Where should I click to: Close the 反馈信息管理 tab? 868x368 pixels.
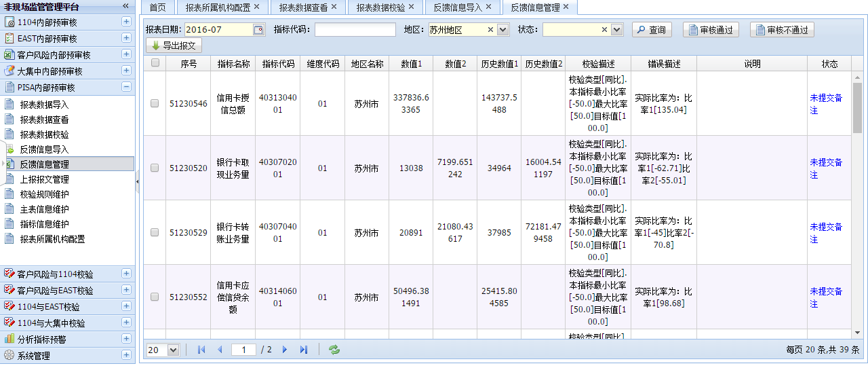coord(566,7)
